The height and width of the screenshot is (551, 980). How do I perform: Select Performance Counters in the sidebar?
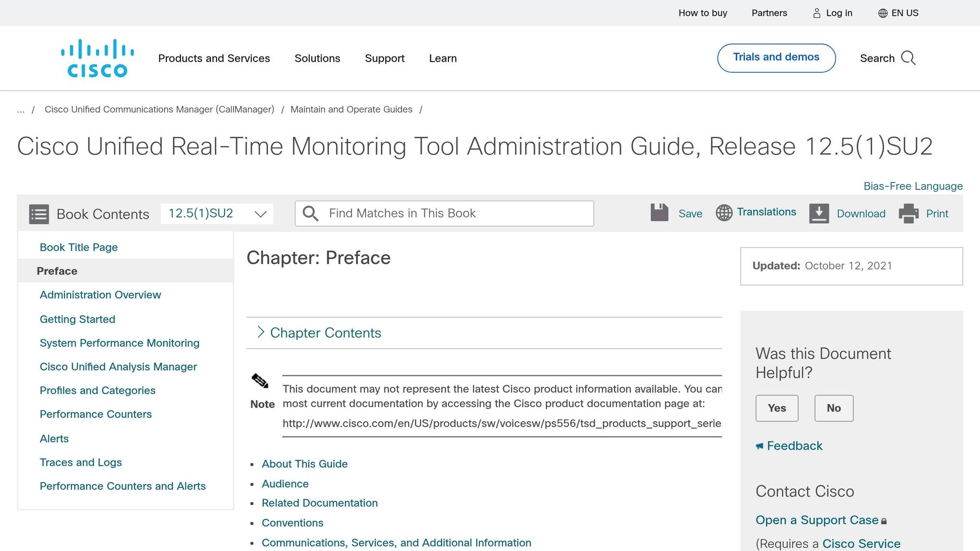tap(96, 414)
